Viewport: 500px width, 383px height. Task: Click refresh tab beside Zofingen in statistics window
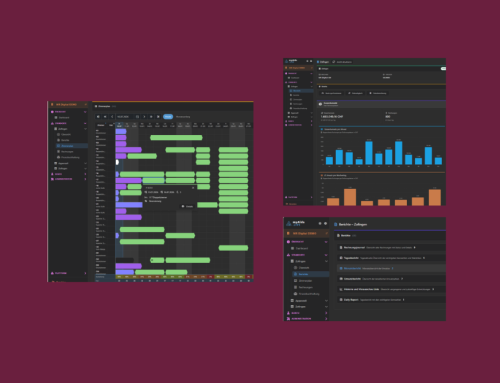tap(342, 62)
